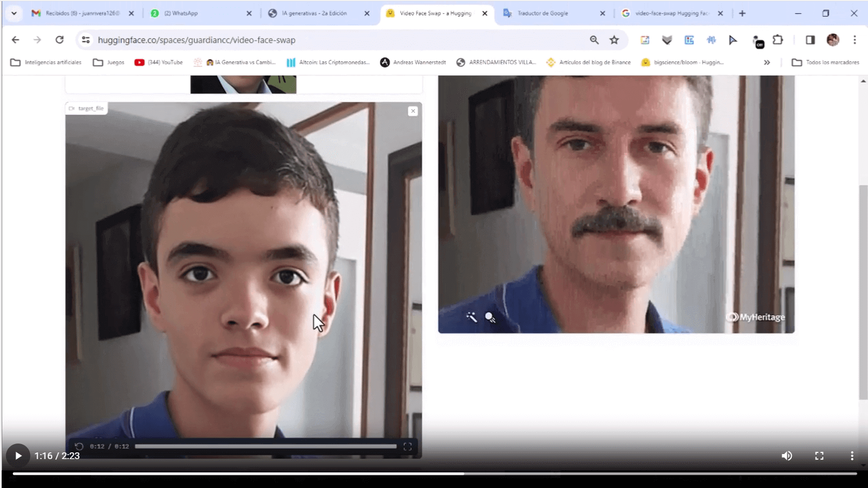868x488 pixels.
Task: Open the zoom magnifier in address bar
Action: 594,40
